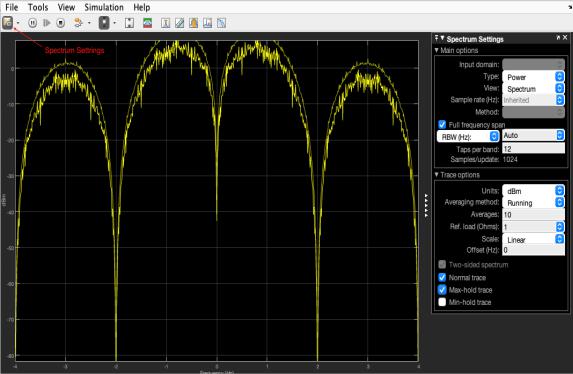Open peak finder icon

click(x=194, y=23)
